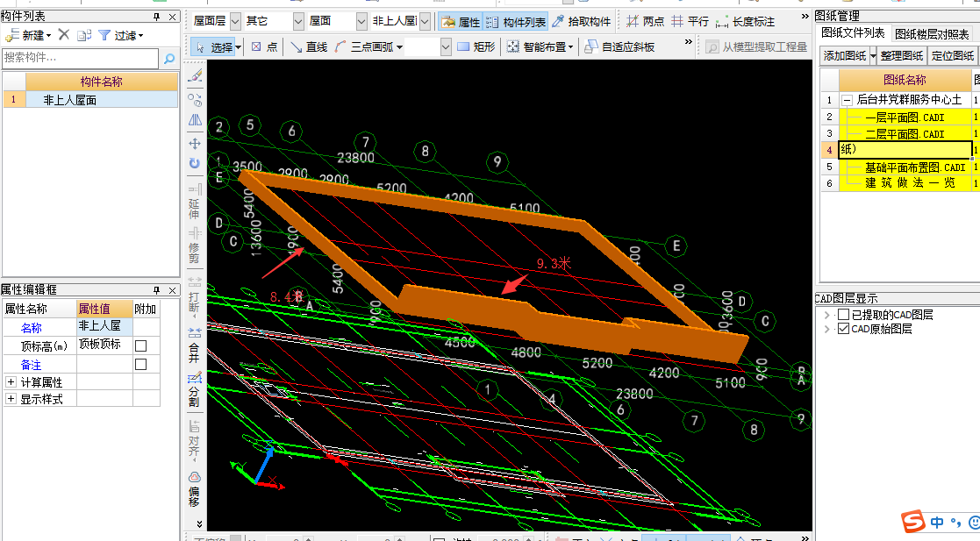The image size is (980, 541).
Task: Click the Pick Component (拾取构件) eyedropper
Action: coord(582,22)
